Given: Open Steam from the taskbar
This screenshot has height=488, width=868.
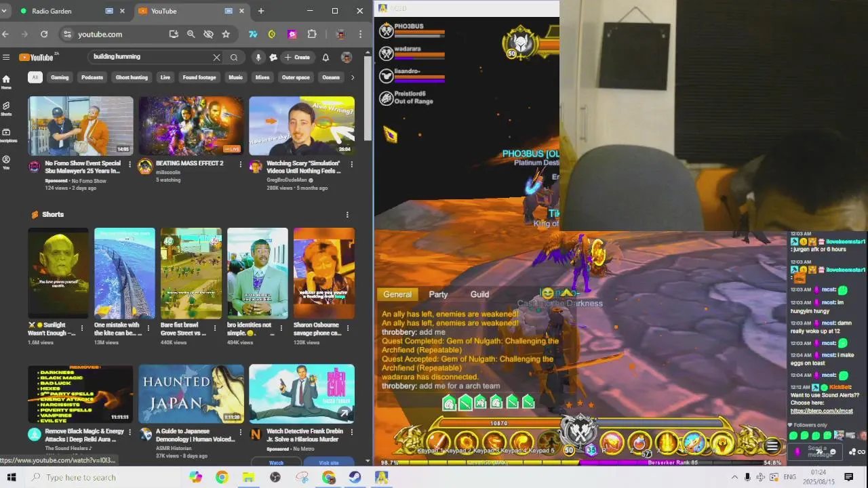Looking at the screenshot, I should (x=355, y=477).
